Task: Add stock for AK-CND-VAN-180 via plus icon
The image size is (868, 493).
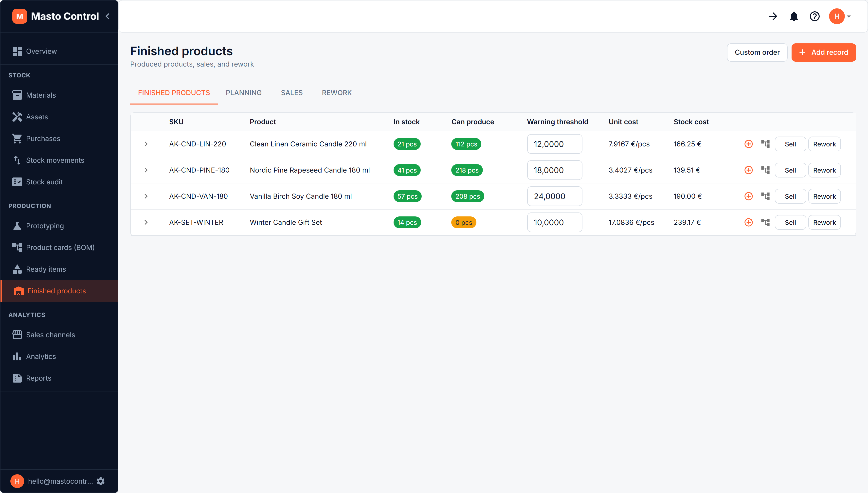Action: 748,196
